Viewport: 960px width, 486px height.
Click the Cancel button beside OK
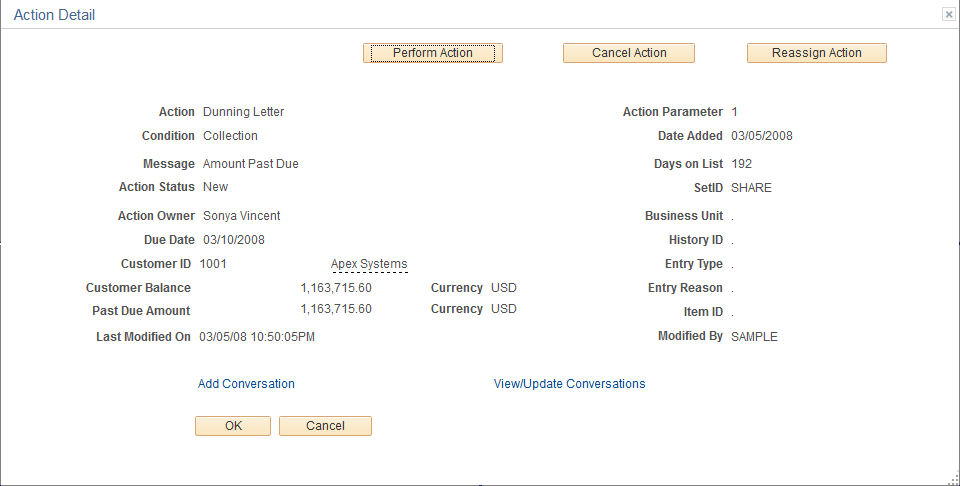click(x=325, y=426)
